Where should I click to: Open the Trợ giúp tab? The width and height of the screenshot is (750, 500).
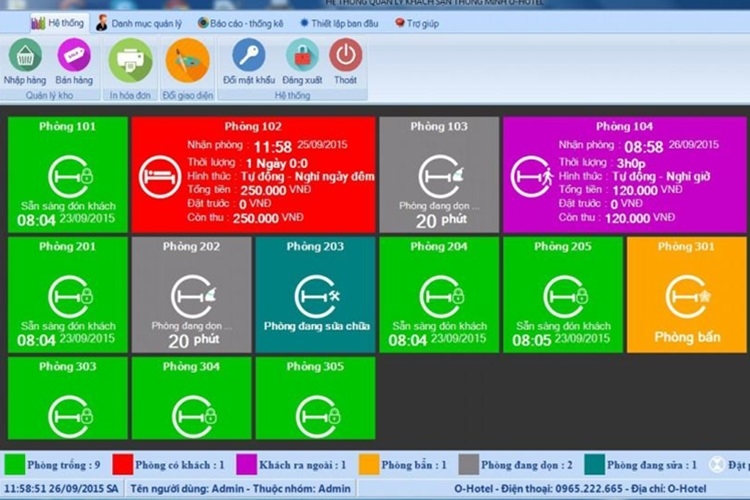click(417, 23)
